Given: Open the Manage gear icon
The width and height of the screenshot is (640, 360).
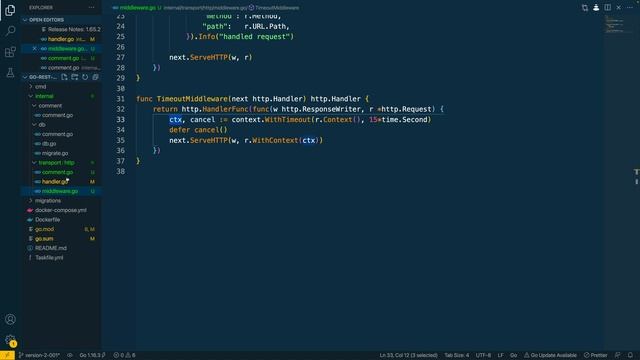Looking at the screenshot, I should tap(10, 340).
